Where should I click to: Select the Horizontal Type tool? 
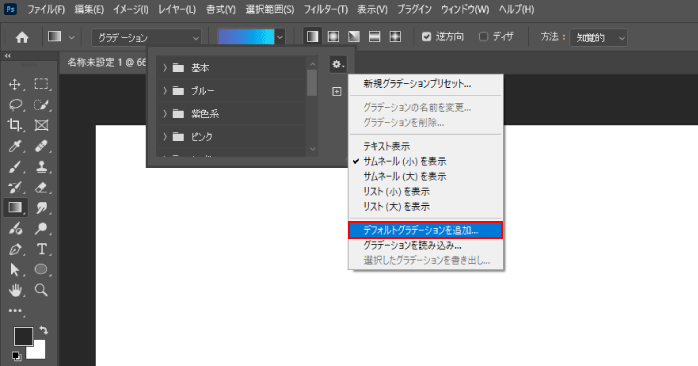click(x=41, y=249)
